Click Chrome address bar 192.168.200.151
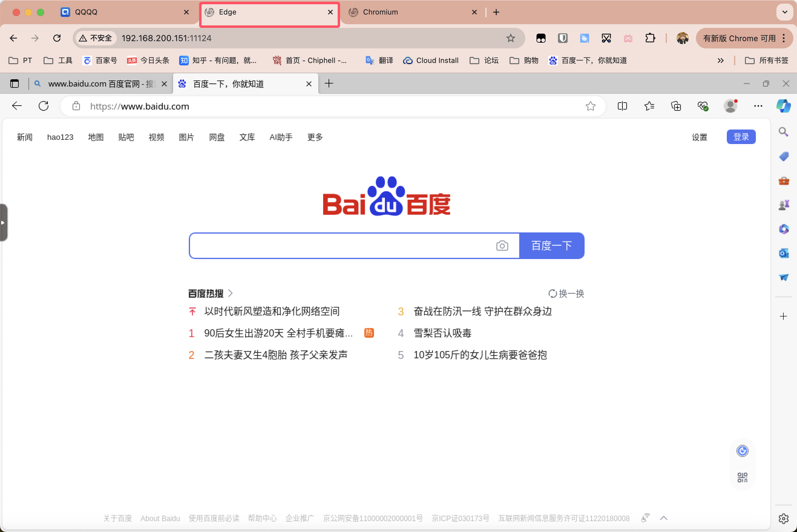 pyautogui.click(x=166, y=38)
